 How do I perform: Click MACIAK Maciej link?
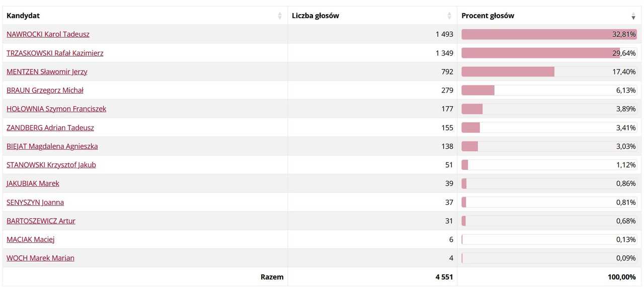point(31,239)
